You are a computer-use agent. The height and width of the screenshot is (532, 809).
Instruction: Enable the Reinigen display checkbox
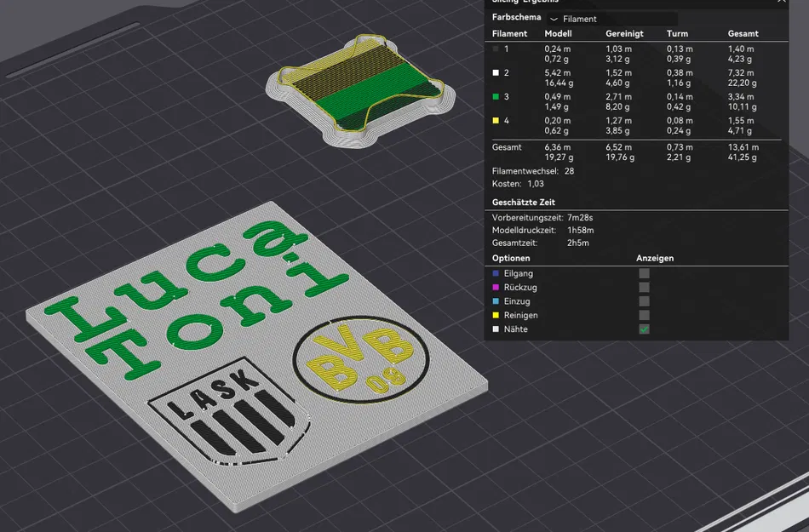pyautogui.click(x=644, y=315)
